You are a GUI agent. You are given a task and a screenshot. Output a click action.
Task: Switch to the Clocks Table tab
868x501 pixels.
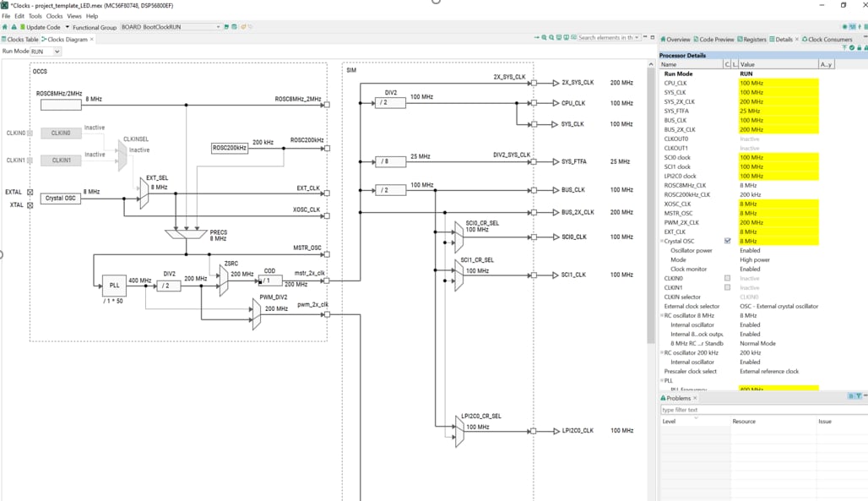(19, 38)
